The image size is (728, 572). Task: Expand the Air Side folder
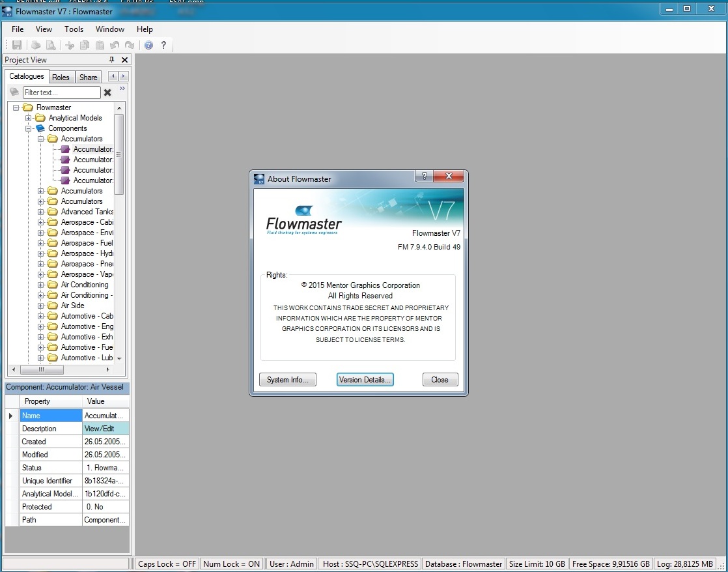coord(41,306)
